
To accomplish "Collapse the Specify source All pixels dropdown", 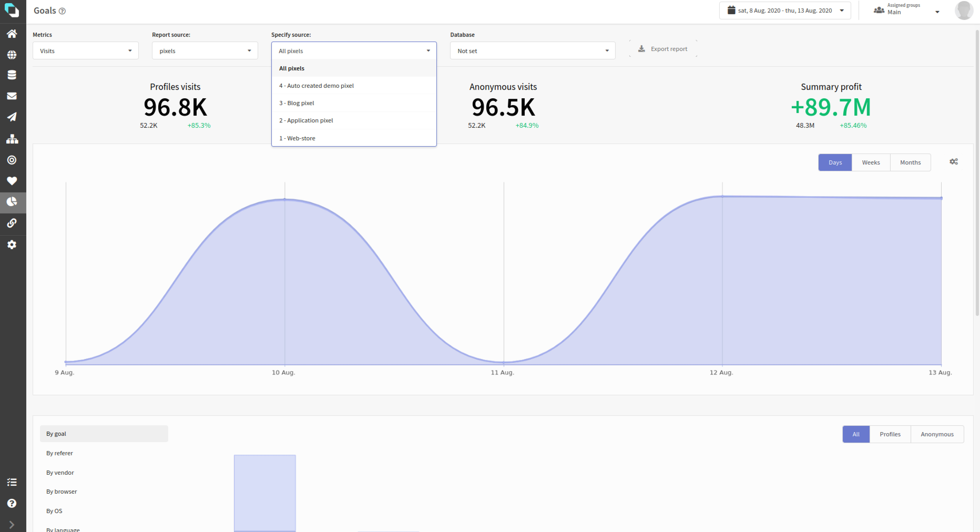I will (354, 51).
